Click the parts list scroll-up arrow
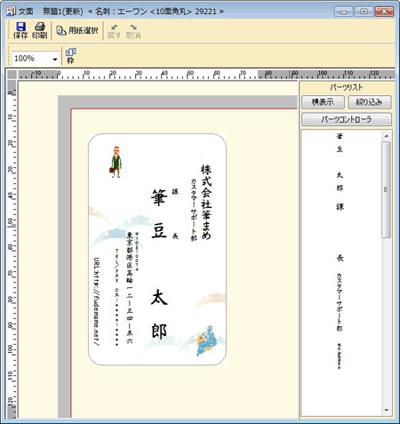400x424 pixels. point(386,136)
